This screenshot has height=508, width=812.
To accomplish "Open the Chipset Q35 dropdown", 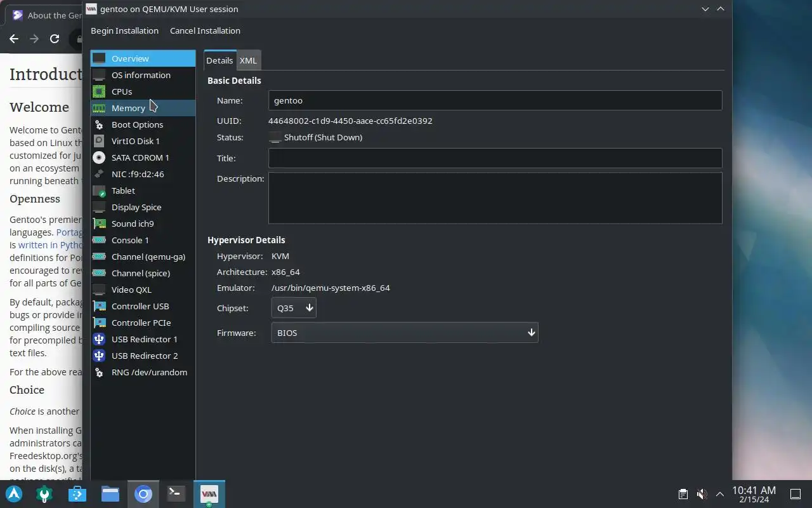I will [294, 308].
